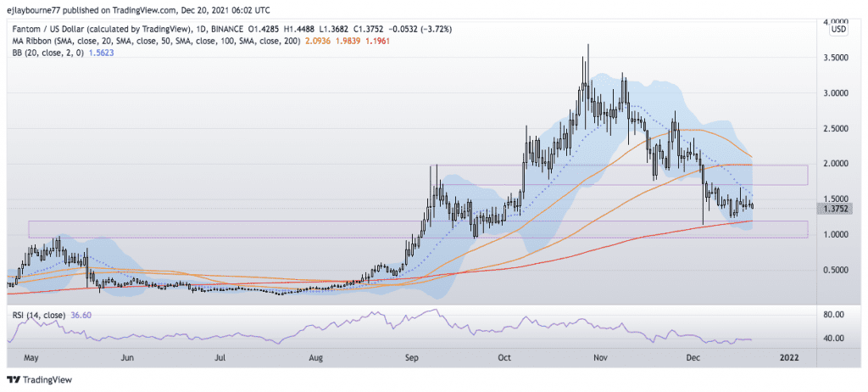The height and width of the screenshot is (392, 868).
Task: Click the Jul label on time axis
Action: tap(220, 358)
